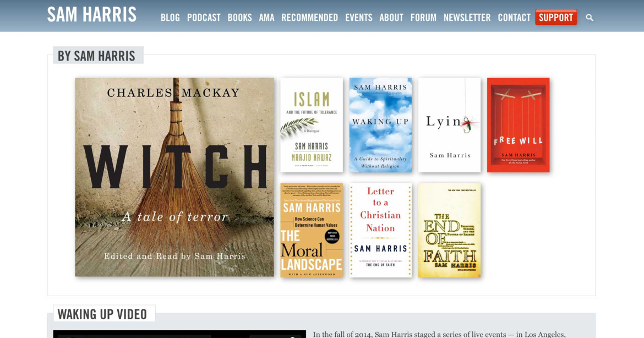Select the Islam and the Future of Tolerance cover
This screenshot has height=338, width=644.
312,126
